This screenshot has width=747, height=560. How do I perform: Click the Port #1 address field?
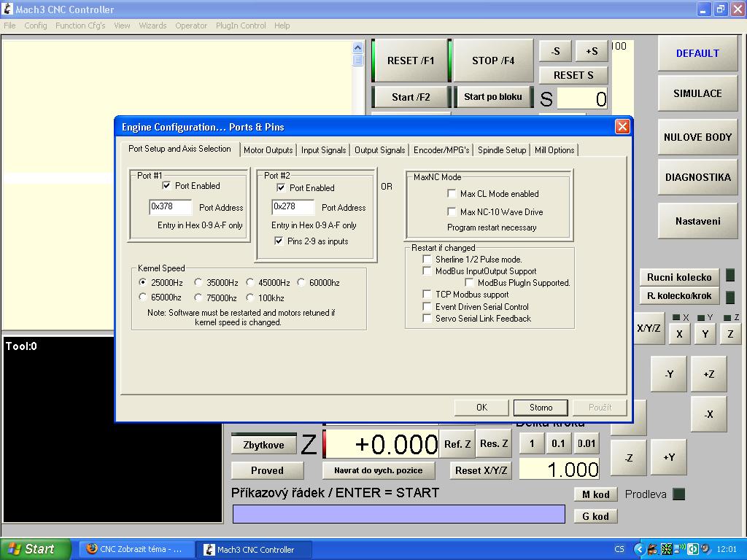[170, 208]
